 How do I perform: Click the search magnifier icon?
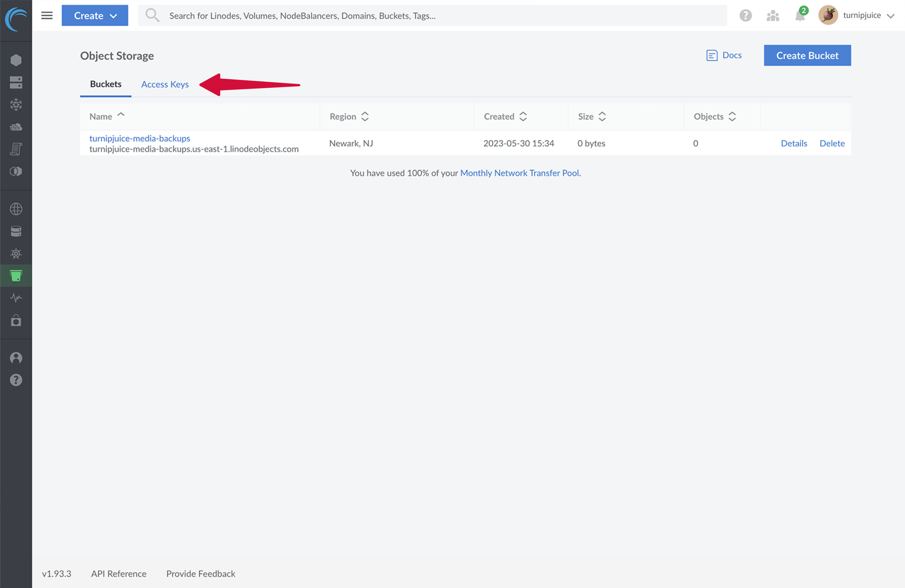(x=152, y=15)
